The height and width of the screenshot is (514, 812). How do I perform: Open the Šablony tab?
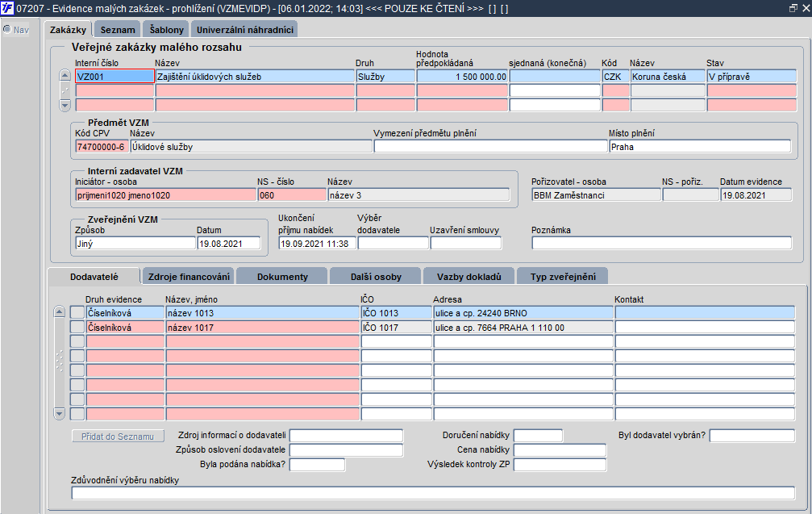coord(166,30)
